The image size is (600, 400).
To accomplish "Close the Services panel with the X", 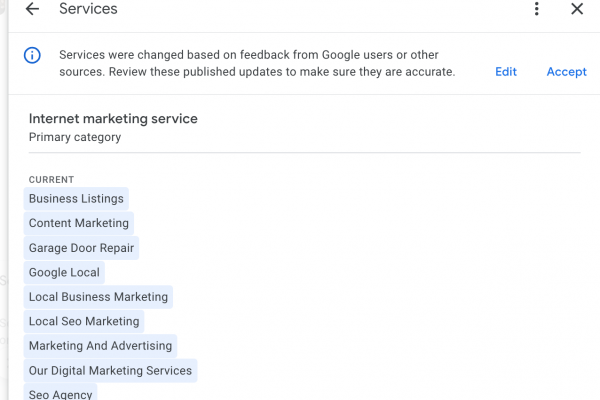I will point(577,9).
